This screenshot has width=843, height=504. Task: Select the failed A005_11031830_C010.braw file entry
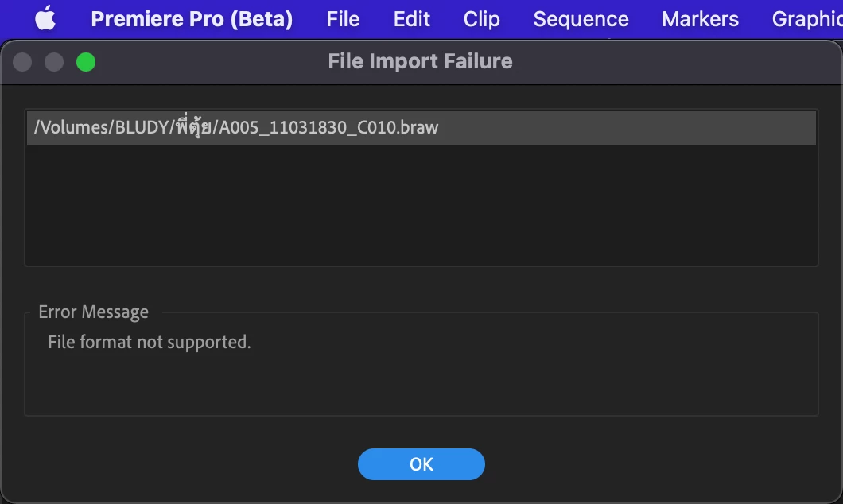pos(421,128)
